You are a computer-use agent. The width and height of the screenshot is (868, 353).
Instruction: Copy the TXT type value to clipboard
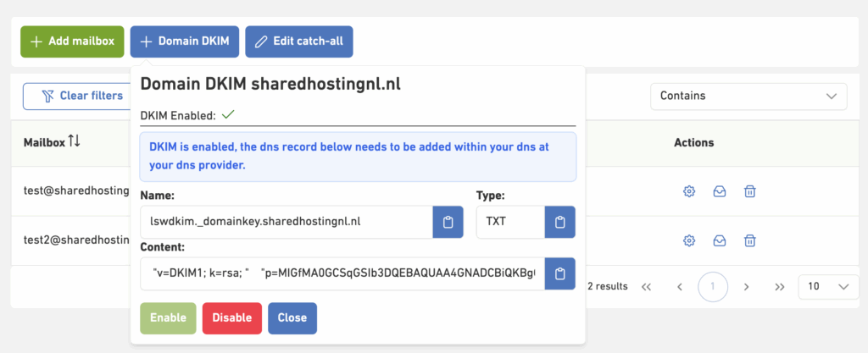[559, 223]
